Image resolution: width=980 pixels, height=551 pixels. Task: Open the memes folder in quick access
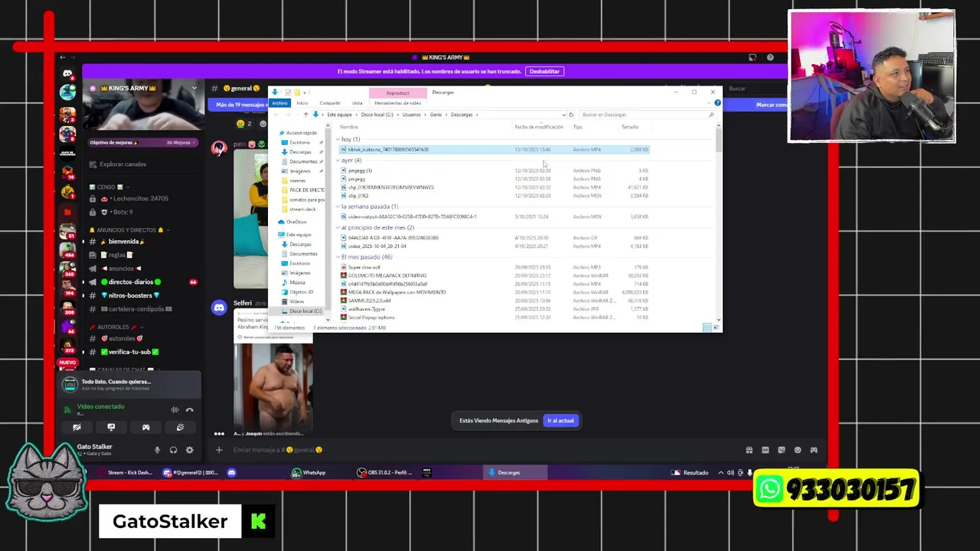(x=298, y=181)
